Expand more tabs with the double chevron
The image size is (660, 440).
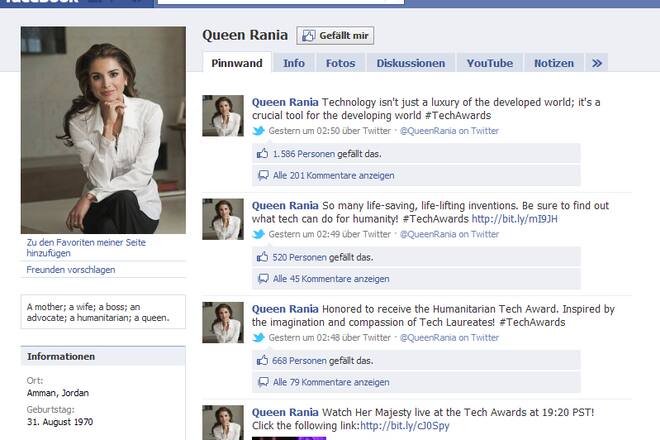click(597, 63)
